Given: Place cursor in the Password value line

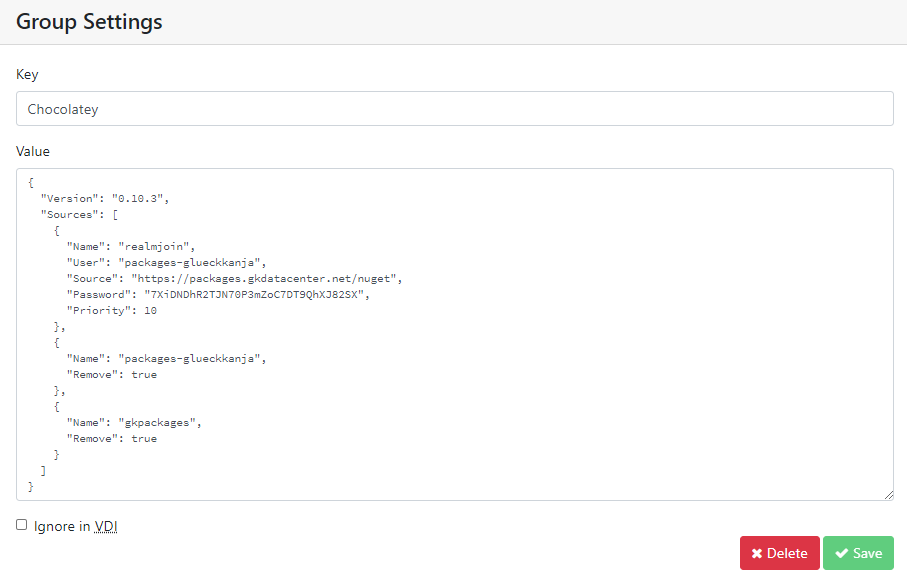Looking at the screenshot, I should [x=220, y=294].
